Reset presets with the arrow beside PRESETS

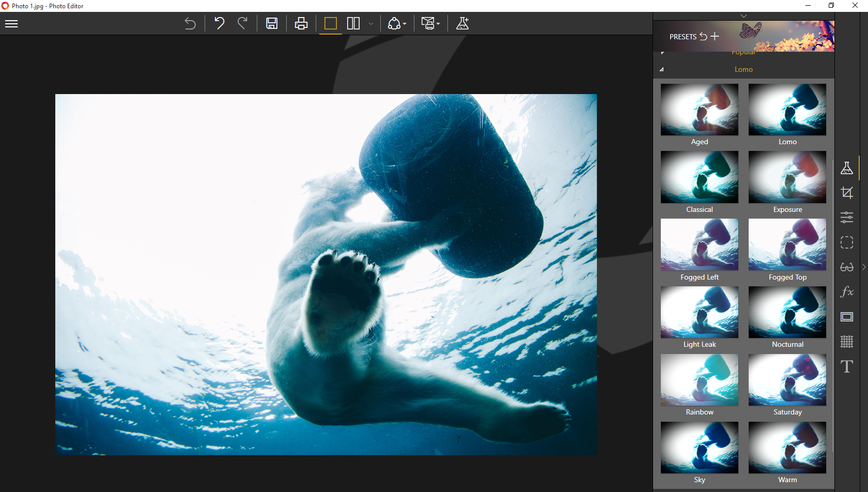coord(703,36)
